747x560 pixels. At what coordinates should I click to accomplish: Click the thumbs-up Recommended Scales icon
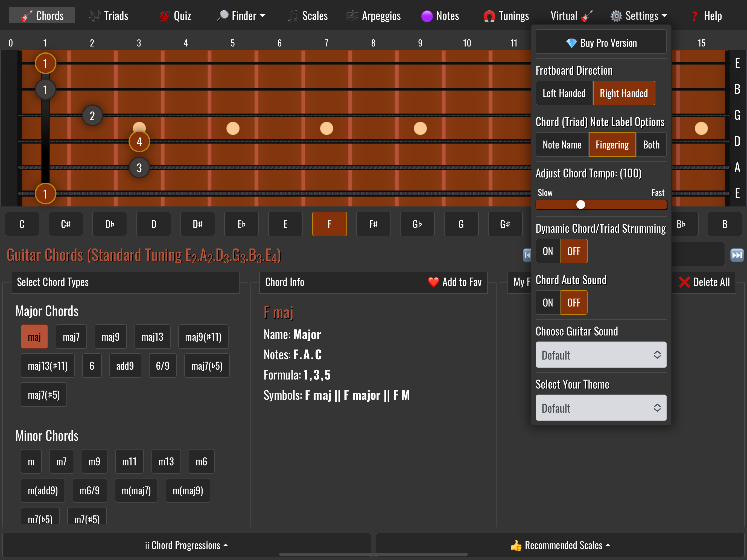tap(516, 546)
